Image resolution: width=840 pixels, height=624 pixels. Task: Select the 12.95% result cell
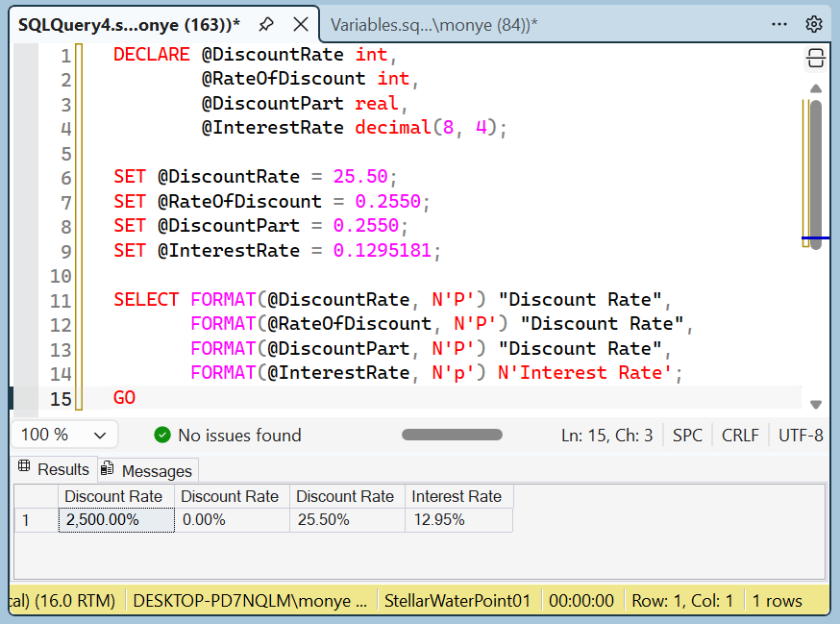click(x=459, y=520)
